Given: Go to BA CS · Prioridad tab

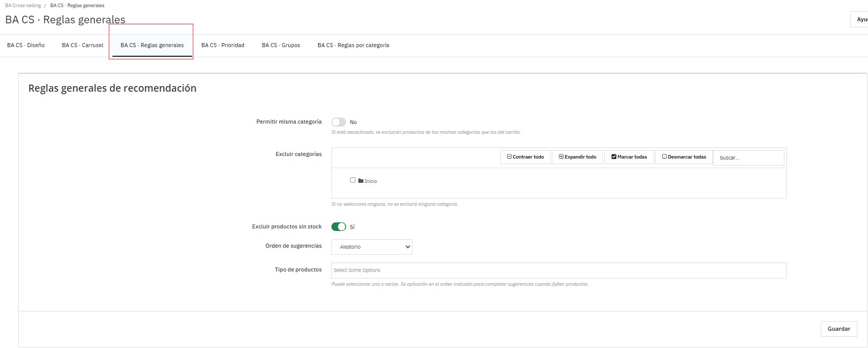Looking at the screenshot, I should click(x=222, y=46).
